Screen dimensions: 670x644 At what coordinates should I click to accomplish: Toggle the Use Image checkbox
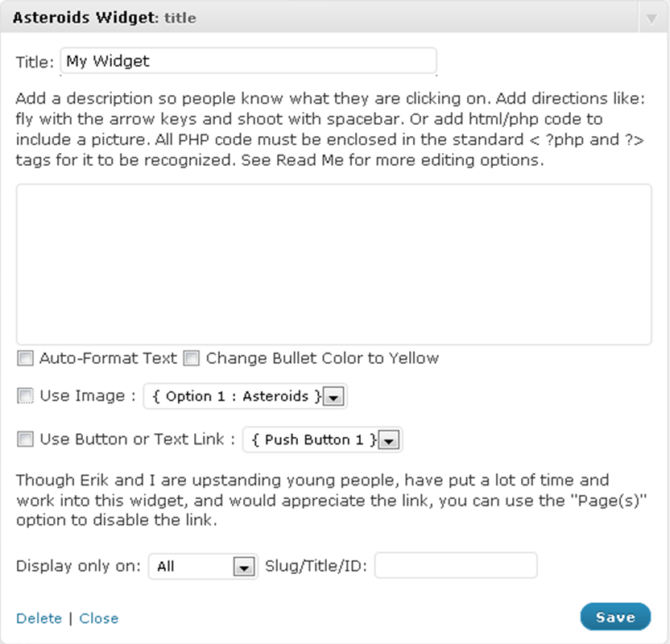click(25, 396)
